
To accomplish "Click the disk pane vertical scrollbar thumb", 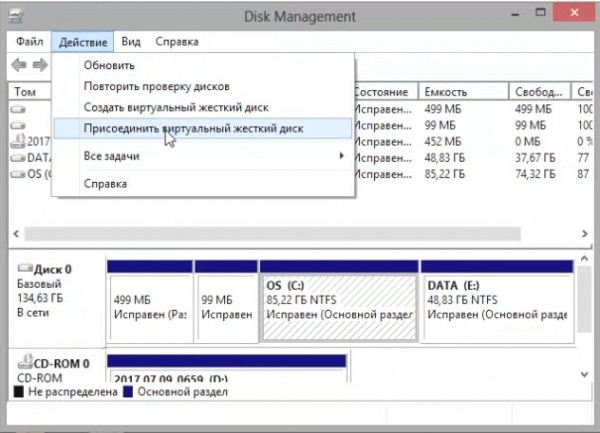I will point(584,300).
